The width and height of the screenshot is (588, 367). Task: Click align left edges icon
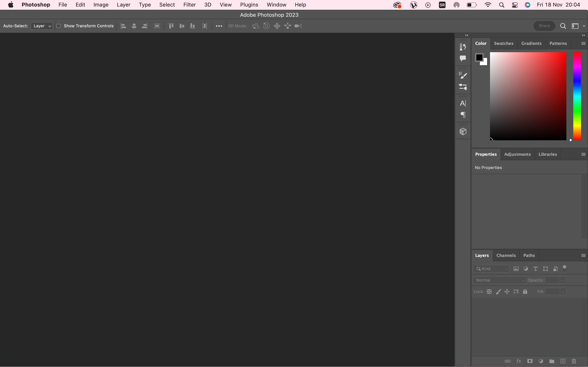124,26
